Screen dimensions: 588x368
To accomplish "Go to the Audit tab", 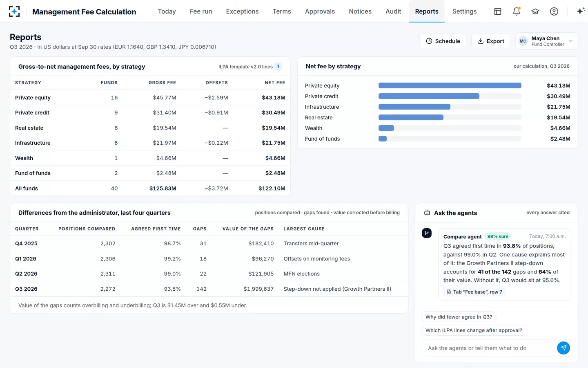I will (x=393, y=11).
